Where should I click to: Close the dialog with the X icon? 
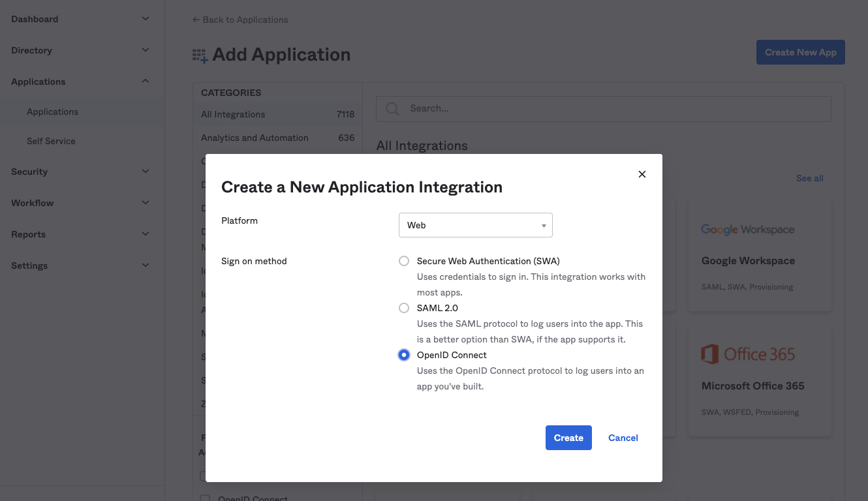click(642, 174)
